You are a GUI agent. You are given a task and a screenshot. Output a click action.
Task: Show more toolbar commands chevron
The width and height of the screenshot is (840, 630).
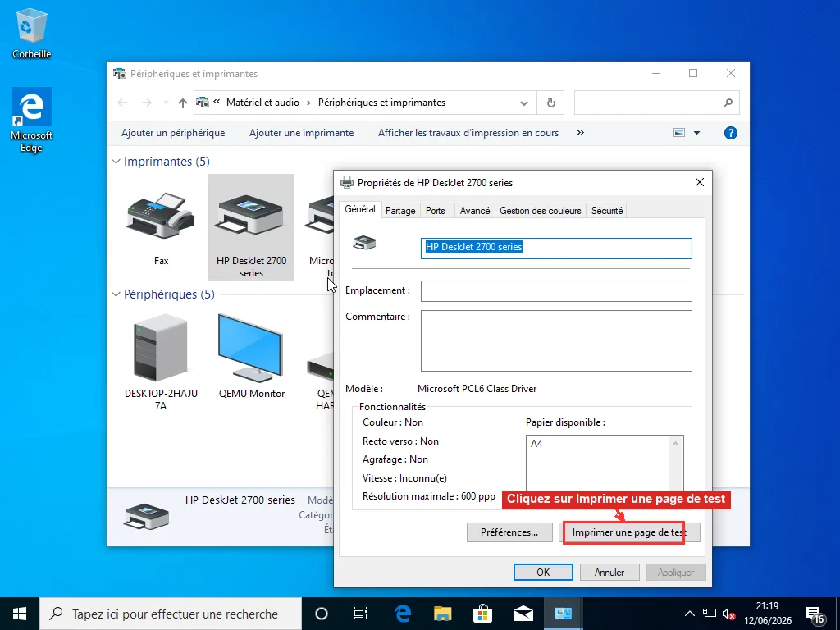tap(581, 133)
